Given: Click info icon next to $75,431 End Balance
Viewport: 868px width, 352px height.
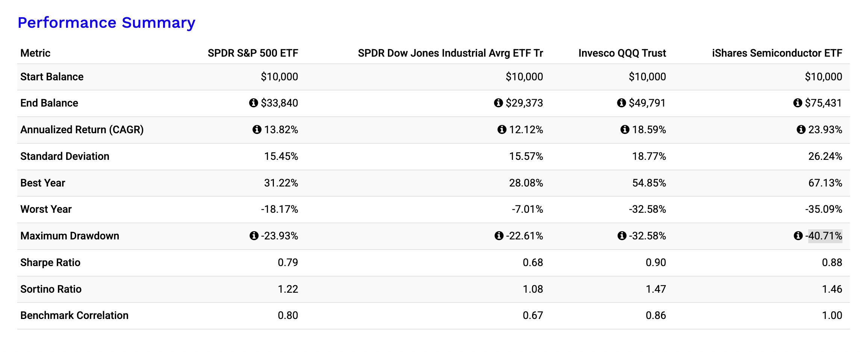Looking at the screenshot, I should 797,103.
